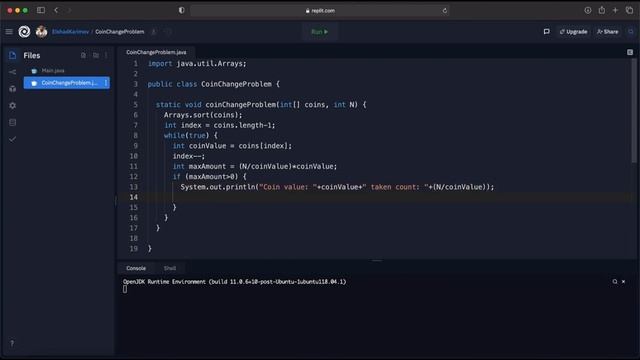Click the 'Arrays.sort(coins);' code line

[x=203, y=115]
